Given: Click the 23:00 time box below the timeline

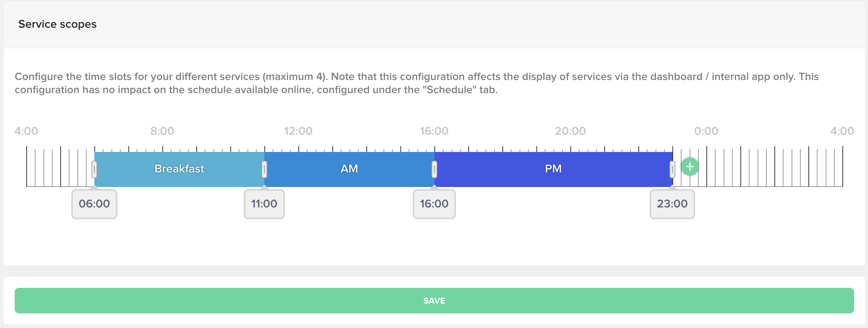Looking at the screenshot, I should click(672, 204).
